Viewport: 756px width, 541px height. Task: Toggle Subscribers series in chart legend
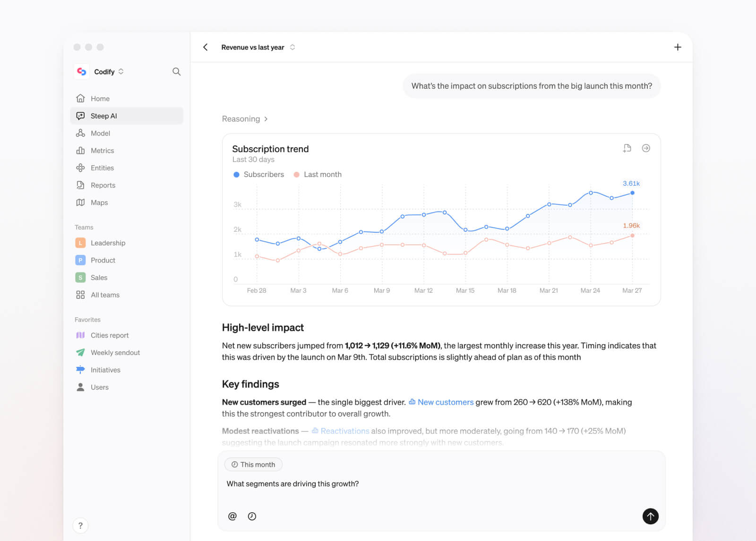(259, 175)
